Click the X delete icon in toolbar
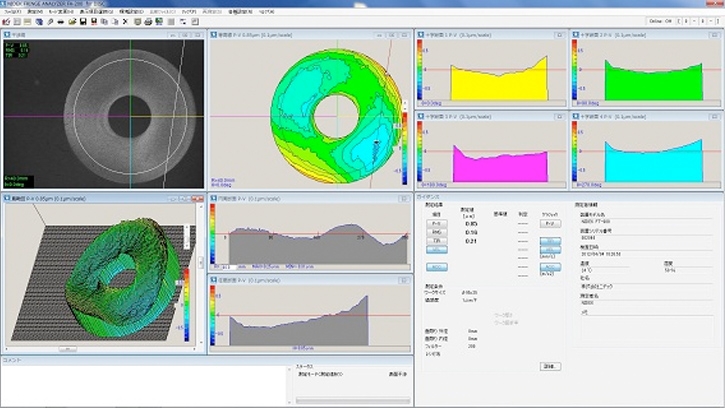 125,21
